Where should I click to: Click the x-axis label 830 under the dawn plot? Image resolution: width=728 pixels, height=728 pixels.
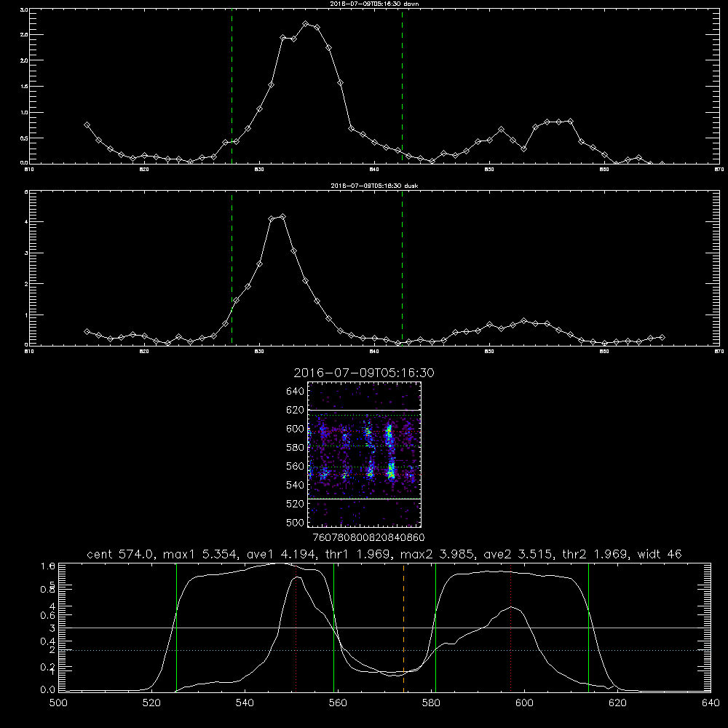pos(259,170)
